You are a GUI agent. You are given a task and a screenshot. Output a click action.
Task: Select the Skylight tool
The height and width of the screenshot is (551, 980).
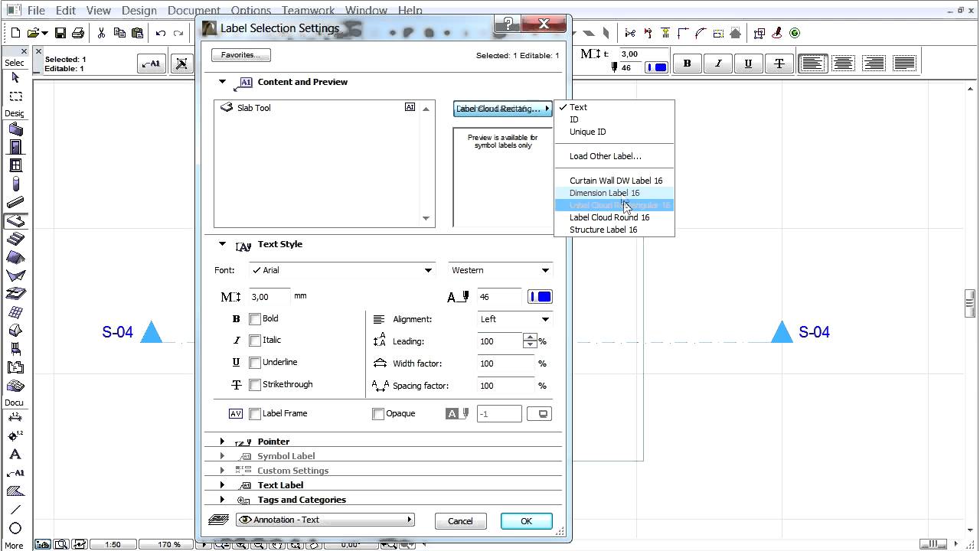15,294
